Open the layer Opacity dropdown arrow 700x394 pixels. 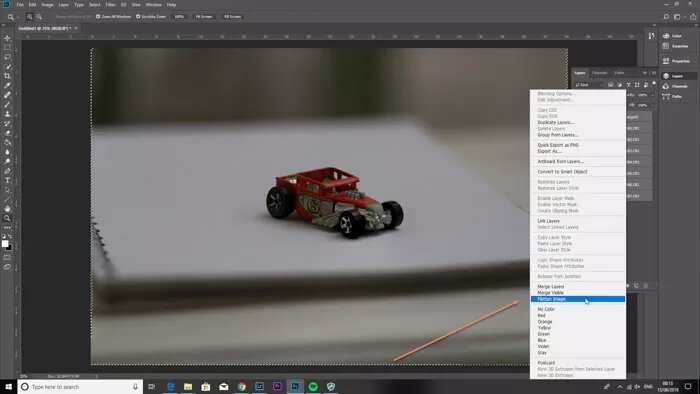tap(652, 95)
